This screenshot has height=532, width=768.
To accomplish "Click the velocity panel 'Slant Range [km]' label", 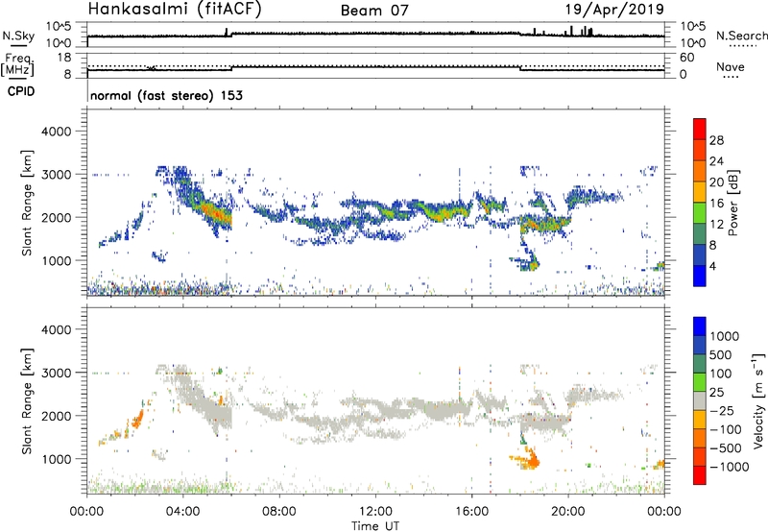I will [27, 400].
